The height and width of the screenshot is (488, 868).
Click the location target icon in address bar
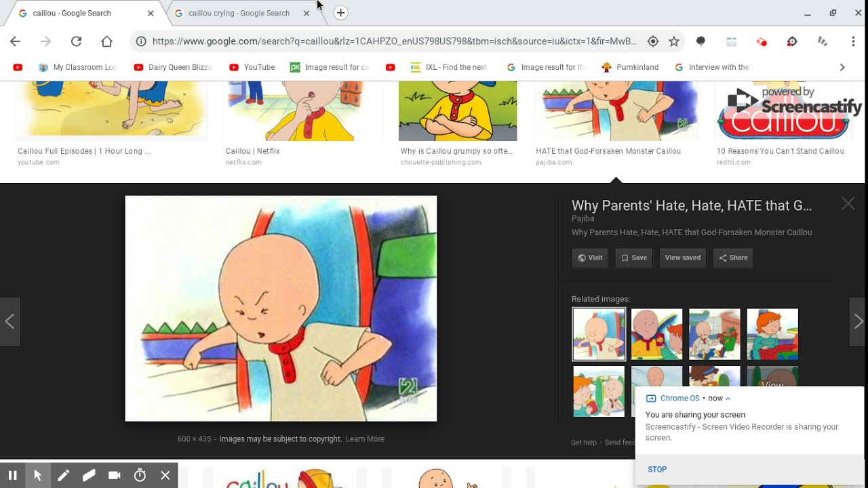pos(653,41)
